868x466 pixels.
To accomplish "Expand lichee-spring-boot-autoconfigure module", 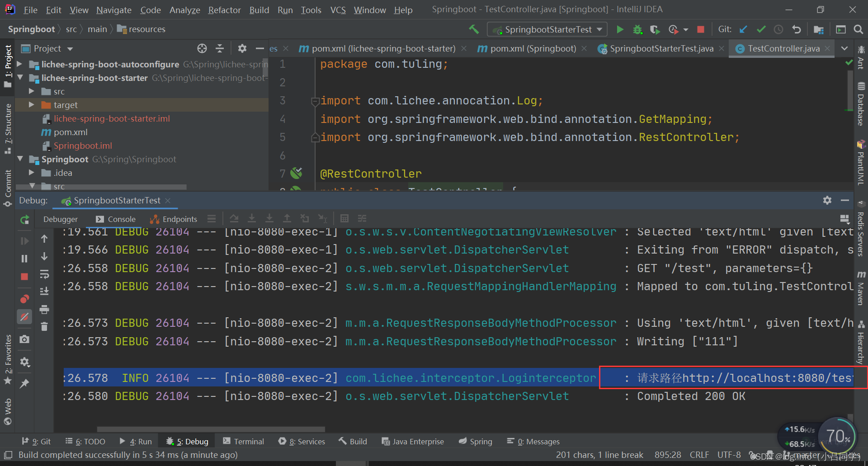I will 20,64.
